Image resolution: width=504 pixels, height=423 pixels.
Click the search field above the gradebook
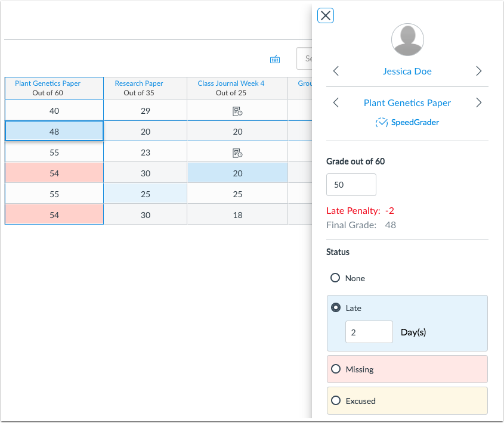[305, 58]
